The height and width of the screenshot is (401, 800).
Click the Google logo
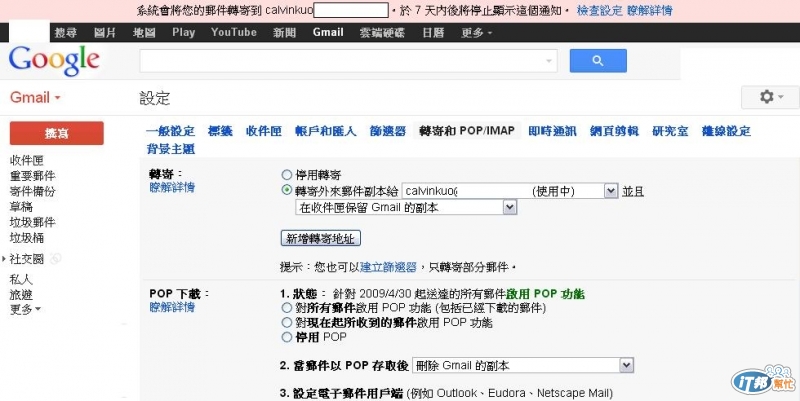pos(54,61)
